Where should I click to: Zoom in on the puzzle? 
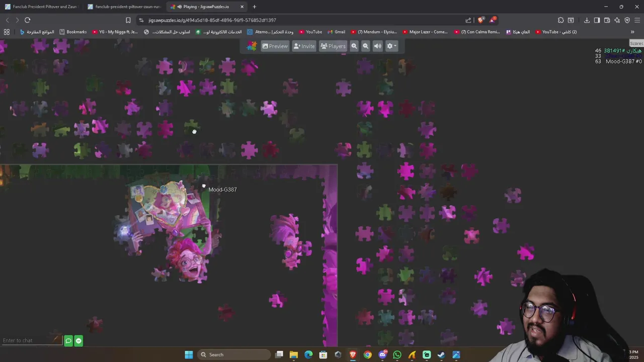click(354, 46)
